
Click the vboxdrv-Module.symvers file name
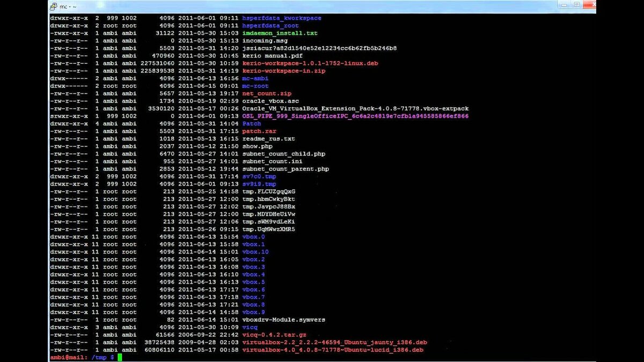[x=284, y=320]
